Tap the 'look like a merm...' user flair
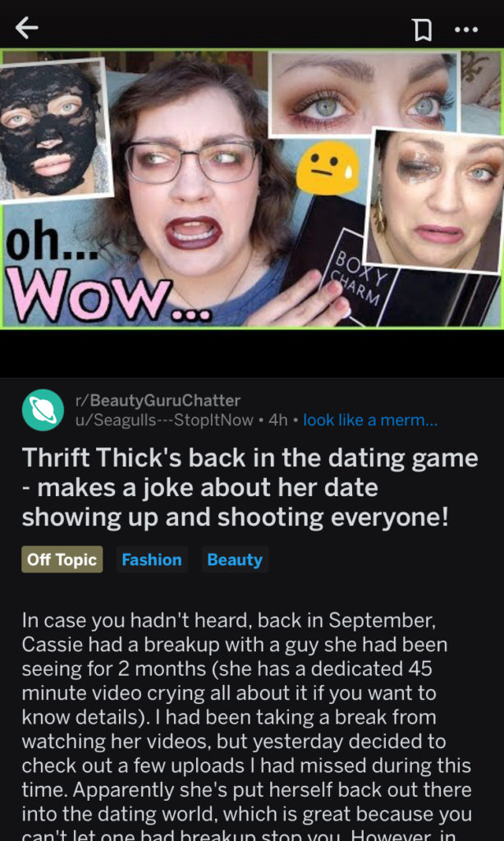 click(x=370, y=420)
